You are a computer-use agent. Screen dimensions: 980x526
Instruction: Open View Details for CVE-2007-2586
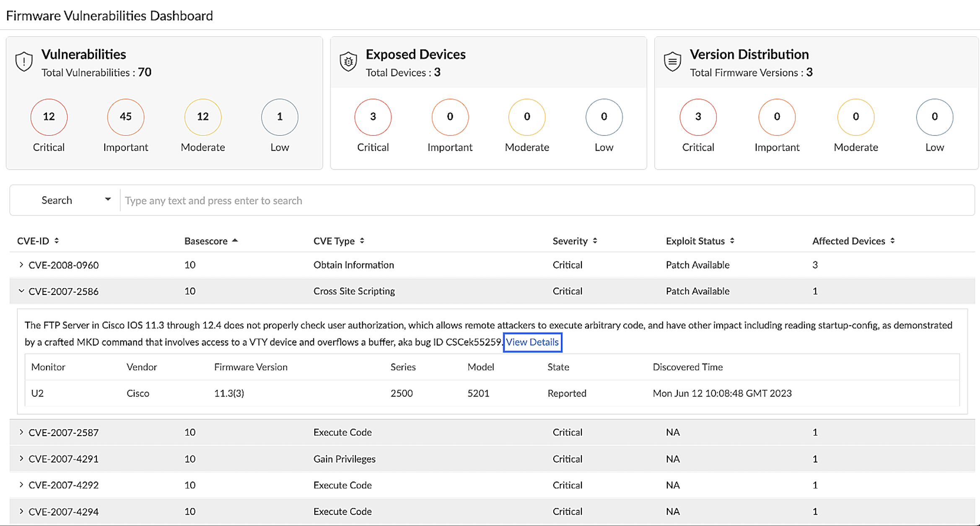pos(532,342)
